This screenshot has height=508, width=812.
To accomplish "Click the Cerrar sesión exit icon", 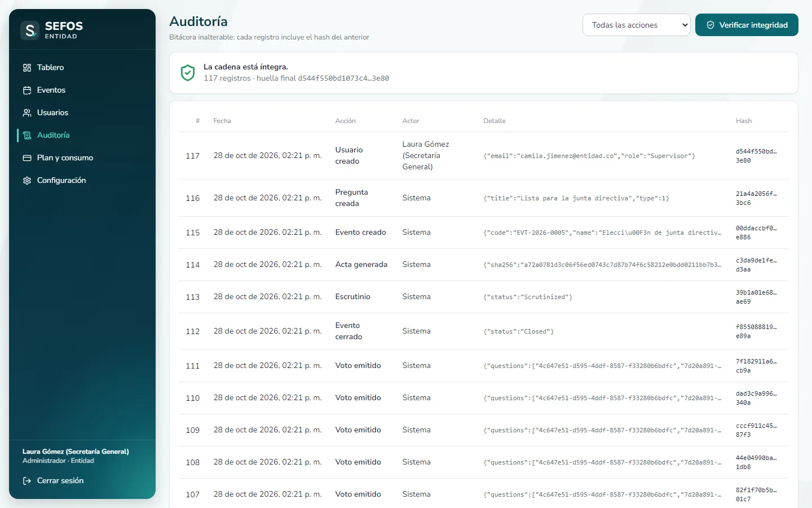I will (27, 481).
